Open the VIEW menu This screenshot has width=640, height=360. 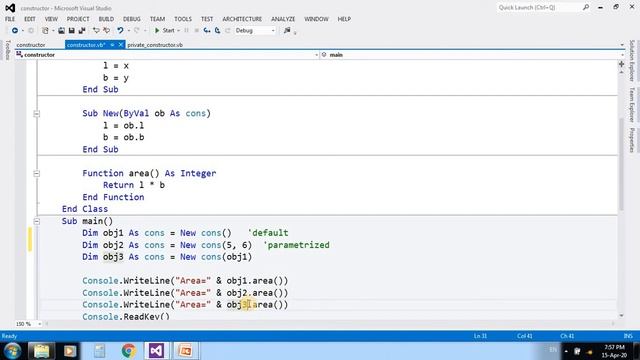click(51, 19)
